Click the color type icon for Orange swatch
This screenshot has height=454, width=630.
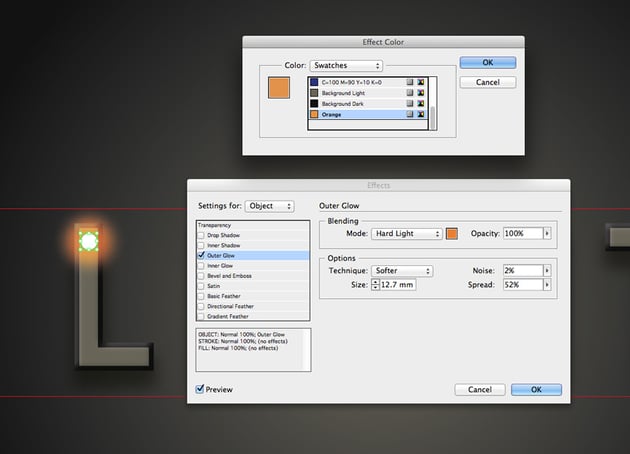(410, 115)
